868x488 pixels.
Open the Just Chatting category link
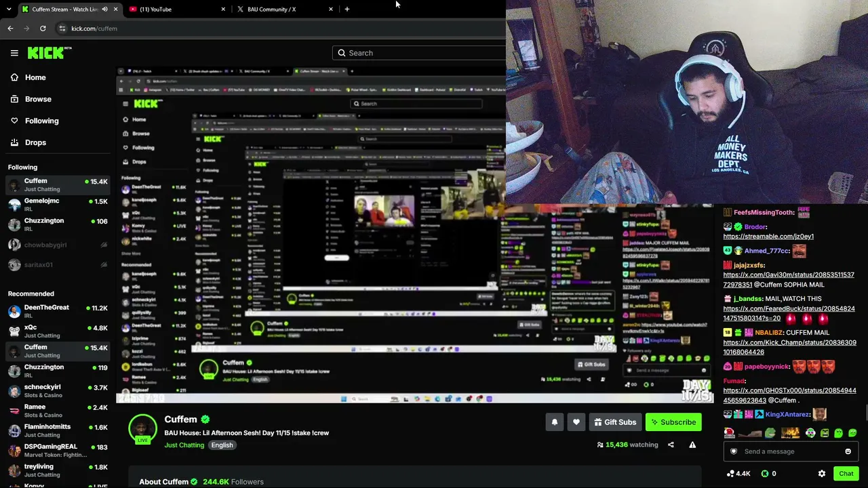click(x=184, y=445)
